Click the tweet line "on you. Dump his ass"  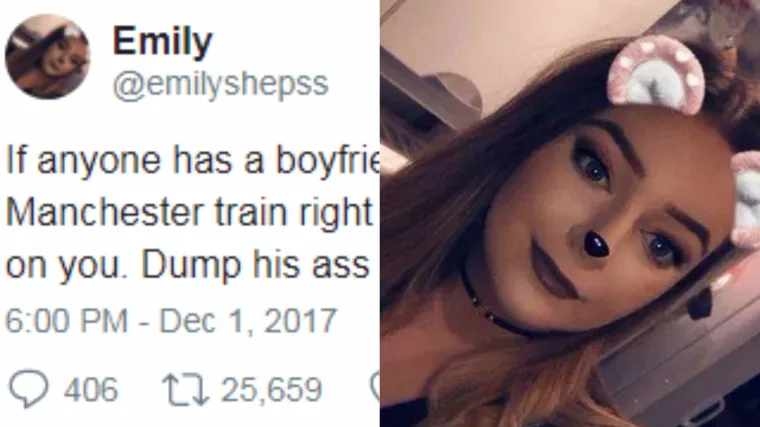(x=187, y=265)
